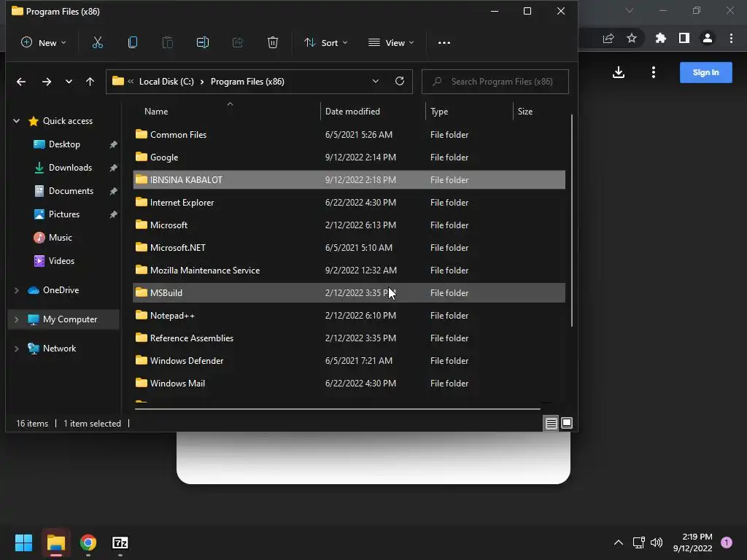Image resolution: width=747 pixels, height=560 pixels.
Task: Refresh the Program Files (x86) folder
Action: click(400, 82)
